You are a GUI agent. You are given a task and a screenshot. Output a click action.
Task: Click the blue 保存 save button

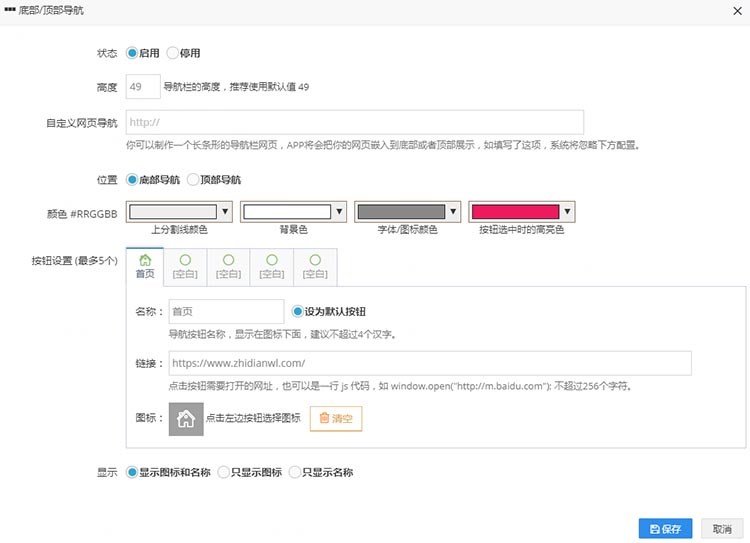pos(665,529)
